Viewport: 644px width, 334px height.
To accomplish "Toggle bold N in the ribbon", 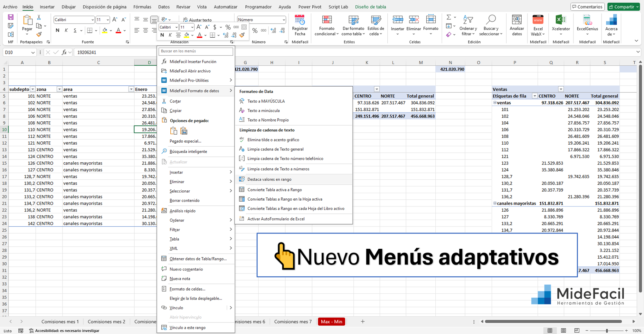I will (57, 30).
